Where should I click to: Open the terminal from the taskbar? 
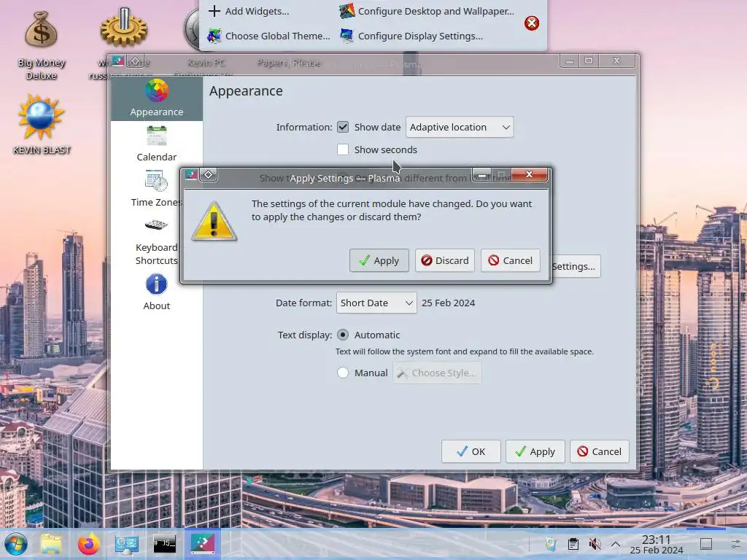click(164, 544)
